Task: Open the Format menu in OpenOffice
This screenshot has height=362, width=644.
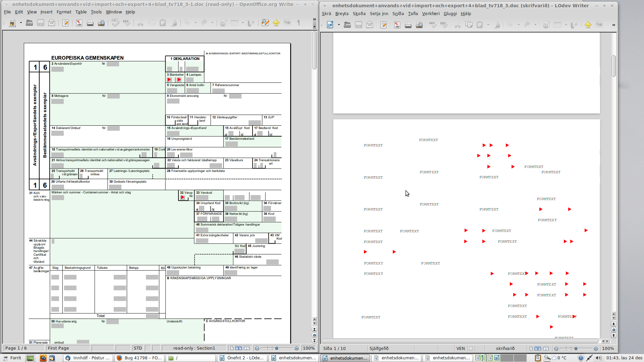Action: [64, 12]
